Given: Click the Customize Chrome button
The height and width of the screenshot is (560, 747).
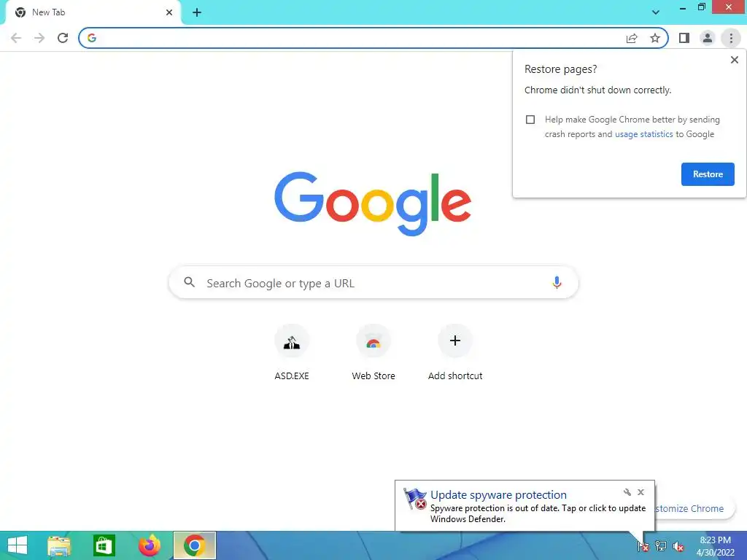Looking at the screenshot, I should tap(694, 508).
